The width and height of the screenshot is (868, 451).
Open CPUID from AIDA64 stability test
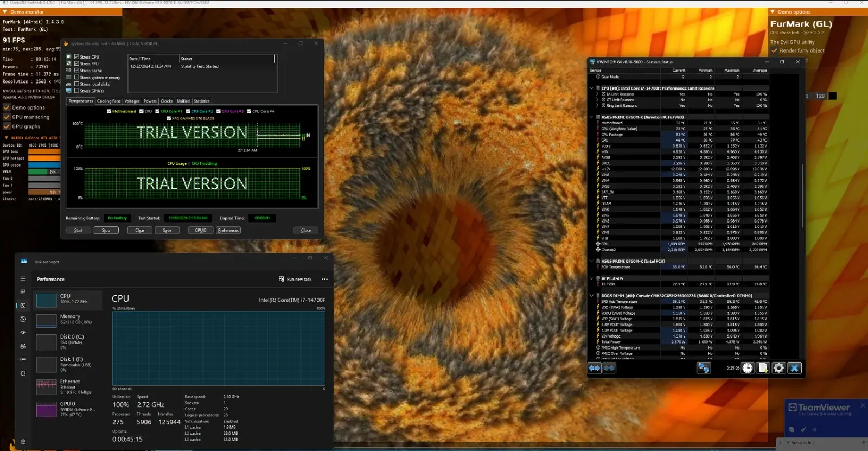coord(201,230)
